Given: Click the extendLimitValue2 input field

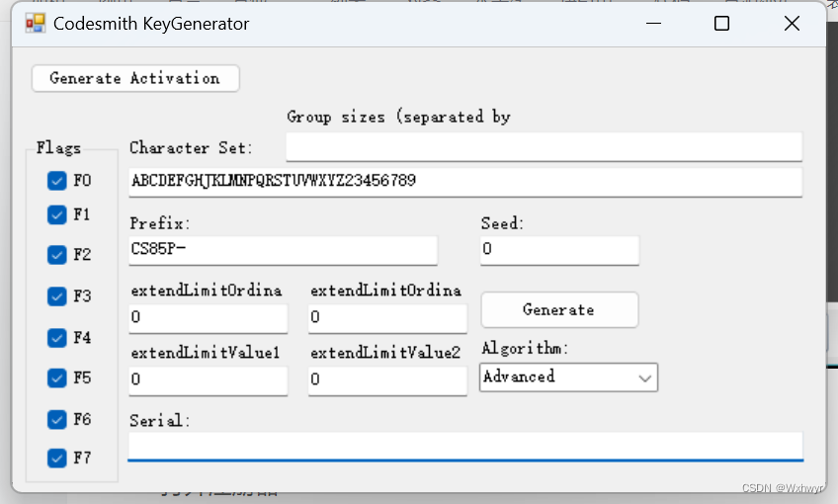Looking at the screenshot, I should coord(387,380).
